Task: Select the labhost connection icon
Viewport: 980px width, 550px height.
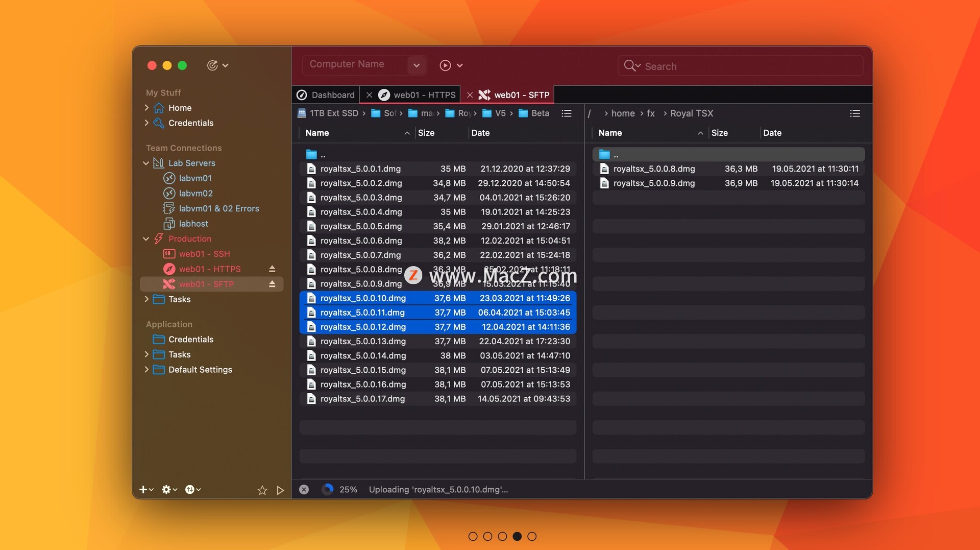Action: coord(169,224)
